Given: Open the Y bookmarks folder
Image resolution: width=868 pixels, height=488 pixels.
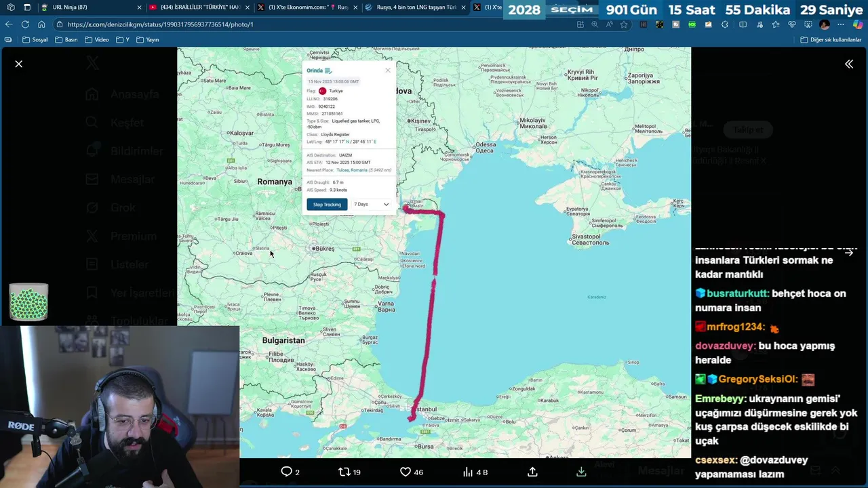Looking at the screenshot, I should [x=122, y=40].
